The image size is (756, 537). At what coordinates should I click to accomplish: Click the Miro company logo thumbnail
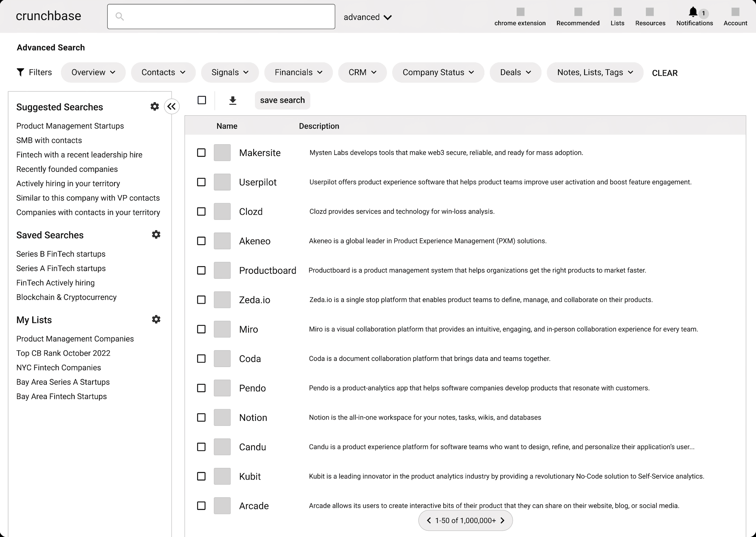[x=222, y=329]
